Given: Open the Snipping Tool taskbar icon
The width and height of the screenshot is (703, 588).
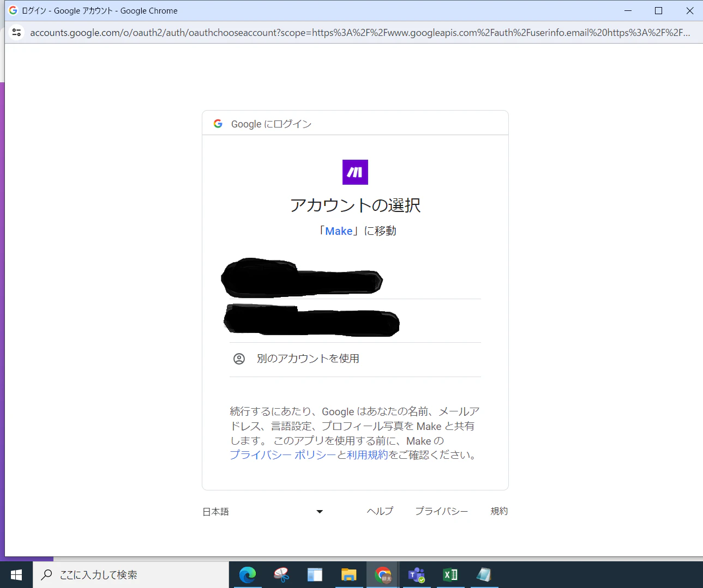Looking at the screenshot, I should pyautogui.click(x=281, y=575).
